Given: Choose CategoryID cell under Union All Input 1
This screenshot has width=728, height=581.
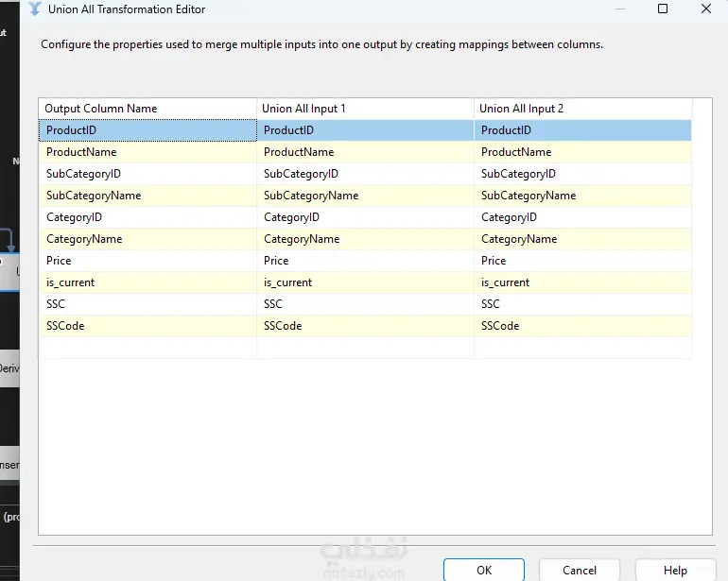Looking at the screenshot, I should [x=365, y=217].
